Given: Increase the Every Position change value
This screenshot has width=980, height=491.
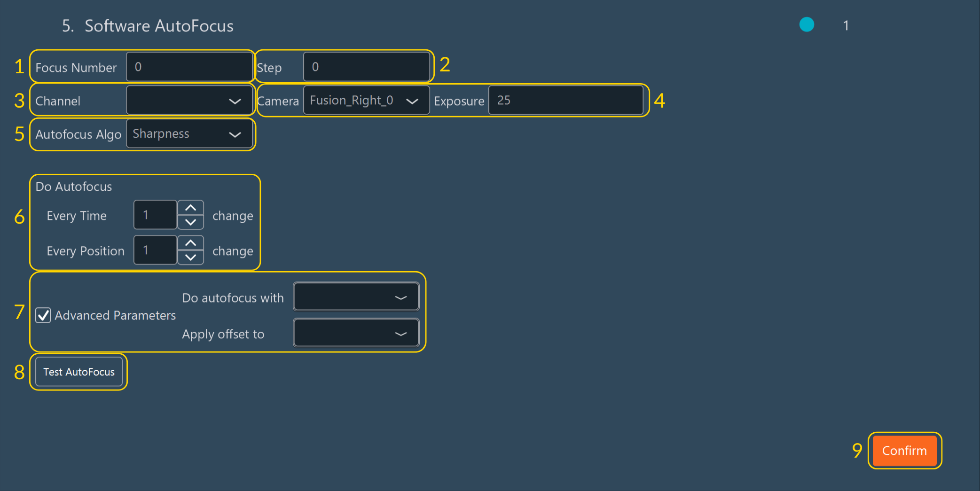Looking at the screenshot, I should [x=190, y=243].
